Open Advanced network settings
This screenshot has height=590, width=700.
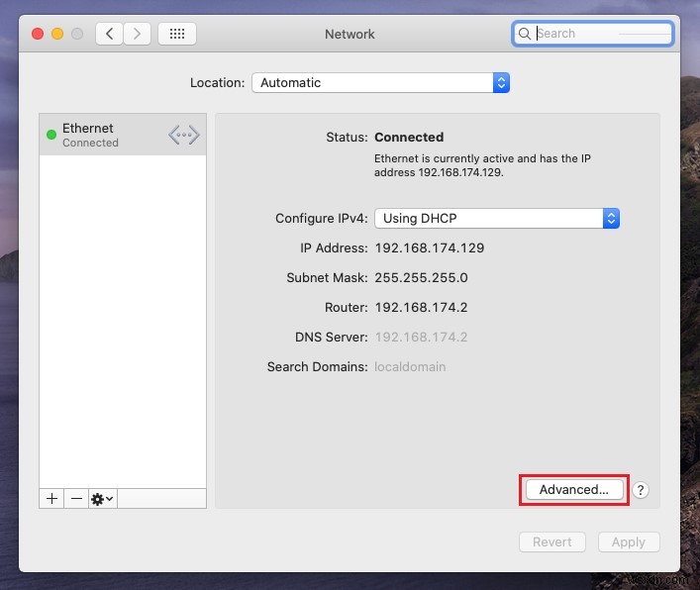click(574, 490)
